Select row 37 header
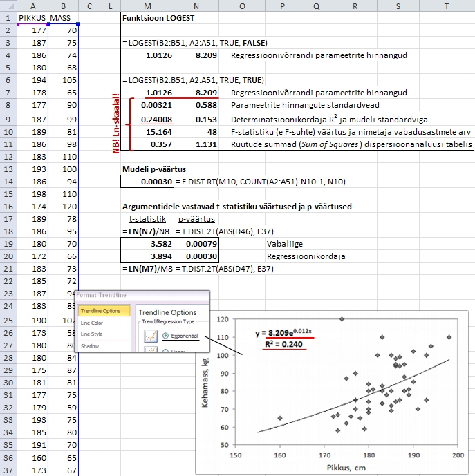The width and height of the screenshot is (475, 476). click(8, 470)
